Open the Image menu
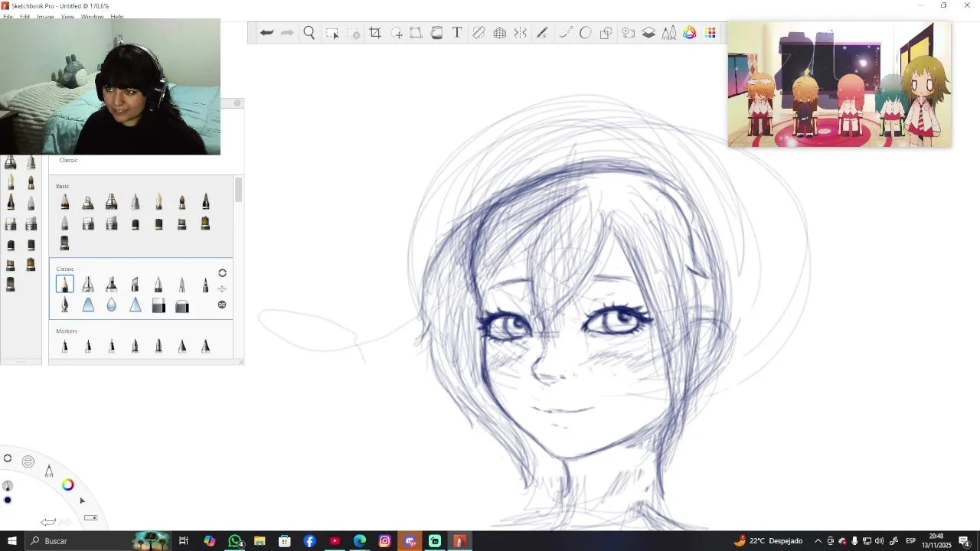Viewport: 980px width, 551px height. pyautogui.click(x=46, y=17)
